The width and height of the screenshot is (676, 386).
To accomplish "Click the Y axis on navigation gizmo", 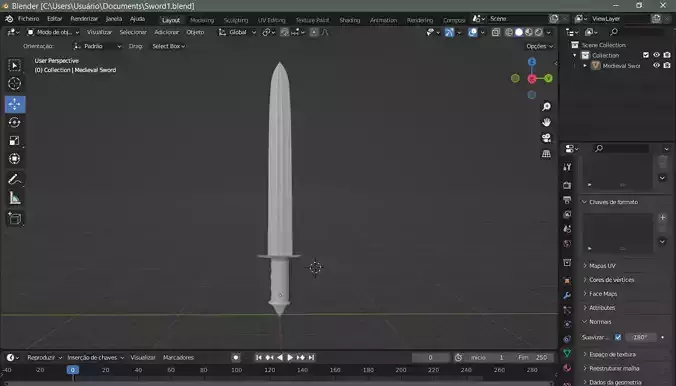I will (548, 78).
